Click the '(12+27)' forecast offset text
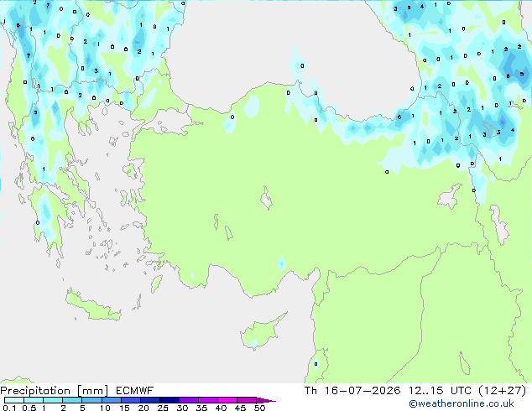Screen dimensions: 532x411 pos(502,391)
